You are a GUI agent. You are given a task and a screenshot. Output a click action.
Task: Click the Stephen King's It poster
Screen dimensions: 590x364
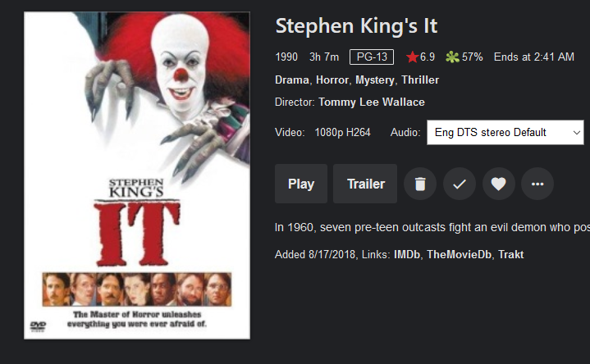point(137,175)
